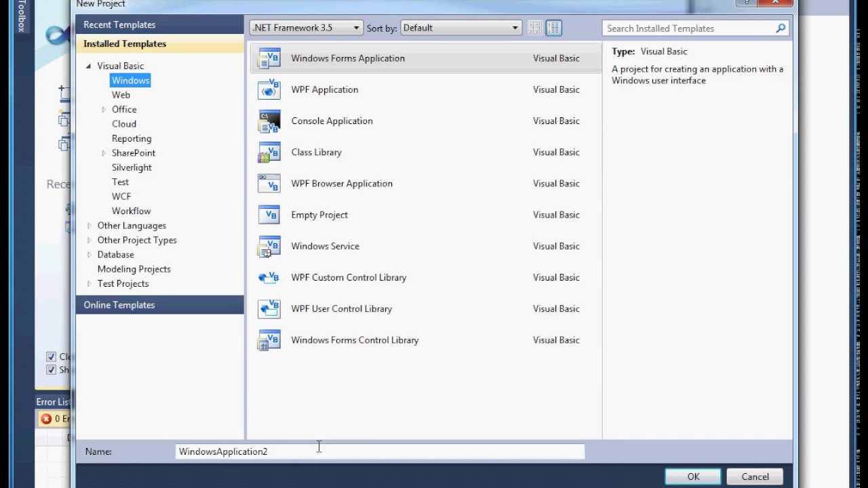Click the WPF User Control Library icon
This screenshot has width=868, height=488.
pyautogui.click(x=269, y=308)
